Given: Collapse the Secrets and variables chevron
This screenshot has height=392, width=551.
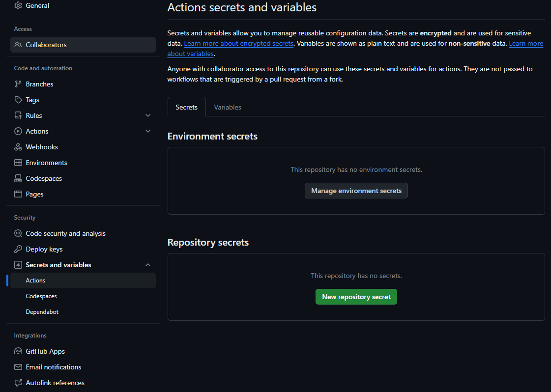Looking at the screenshot, I should pyautogui.click(x=148, y=265).
